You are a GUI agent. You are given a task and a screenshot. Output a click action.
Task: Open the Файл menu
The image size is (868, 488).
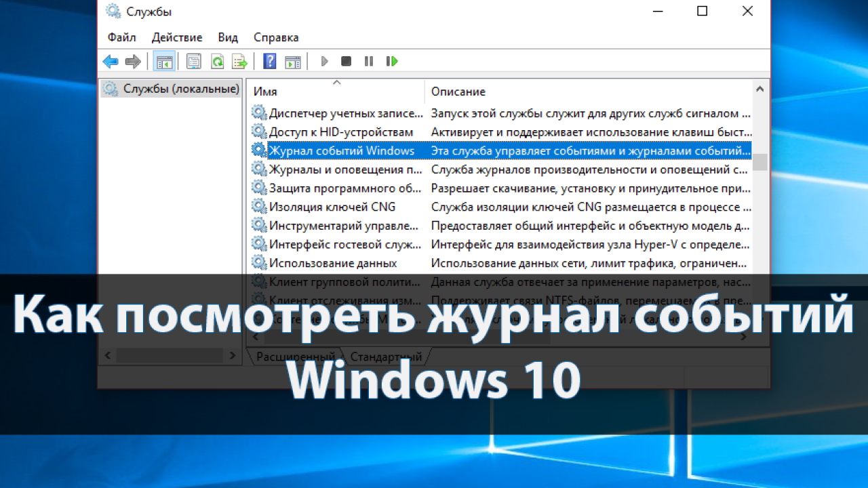pos(121,37)
